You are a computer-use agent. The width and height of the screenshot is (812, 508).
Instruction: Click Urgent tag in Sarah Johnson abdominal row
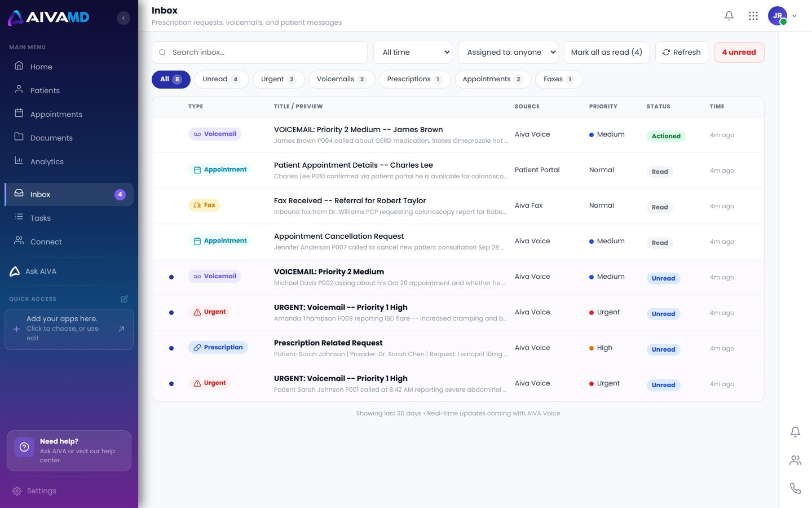[x=209, y=383]
